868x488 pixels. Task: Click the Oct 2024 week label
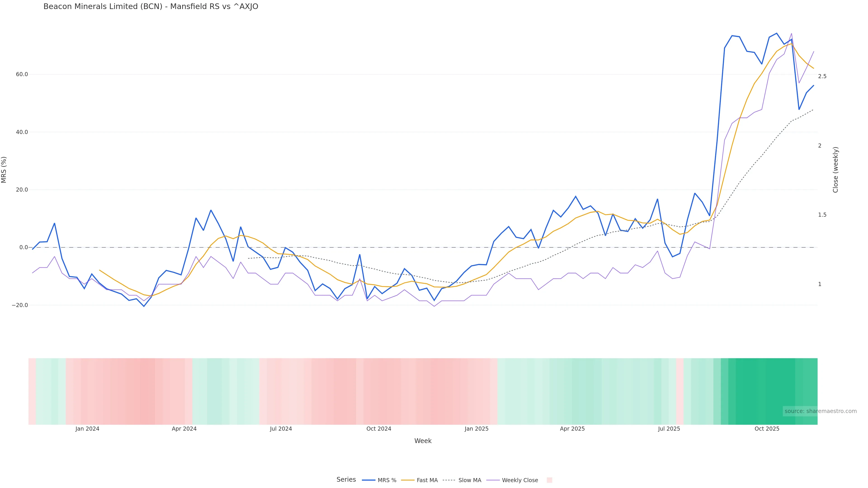click(379, 429)
